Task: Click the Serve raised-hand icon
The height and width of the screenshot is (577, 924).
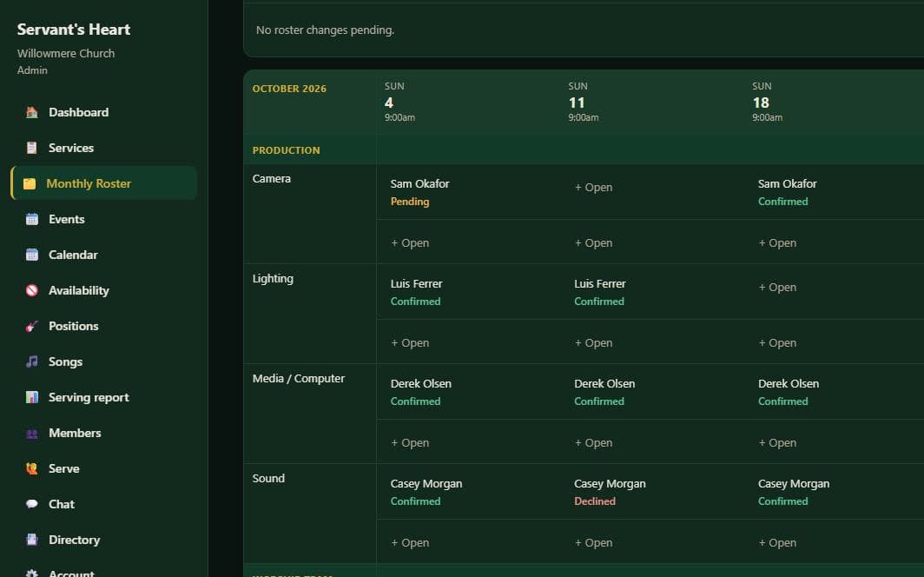Action: 32,468
